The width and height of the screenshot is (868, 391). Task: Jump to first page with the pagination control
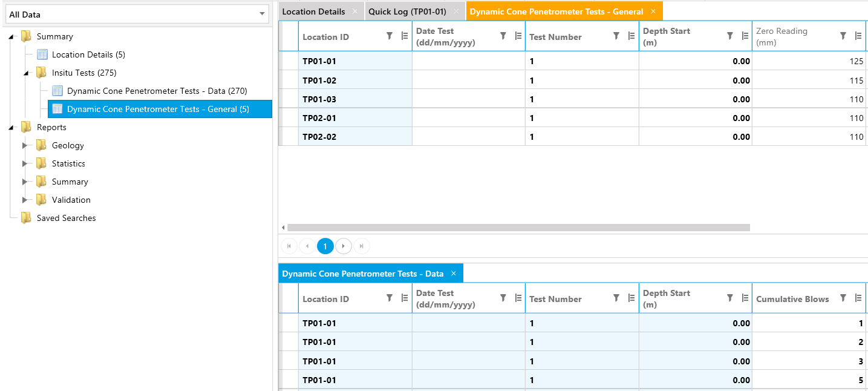pyautogui.click(x=289, y=246)
